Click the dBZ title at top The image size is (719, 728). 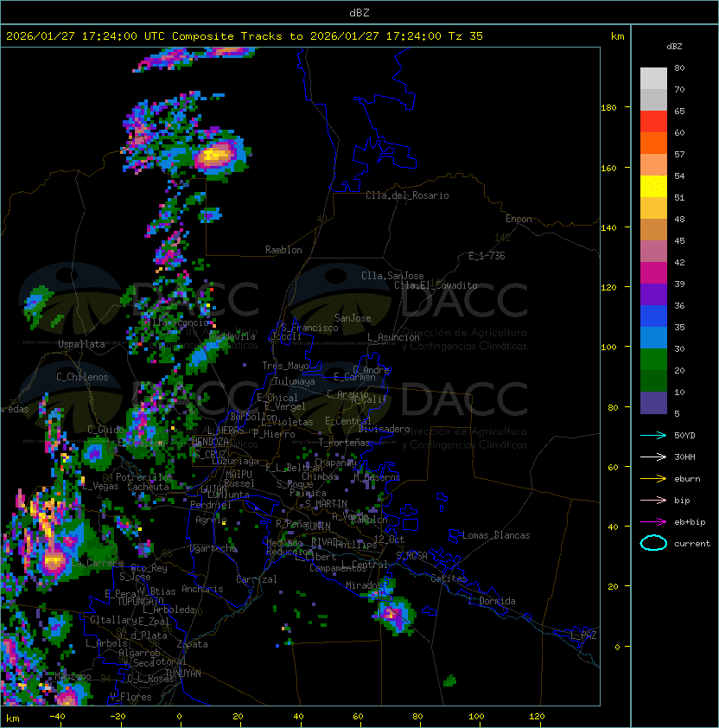(359, 12)
